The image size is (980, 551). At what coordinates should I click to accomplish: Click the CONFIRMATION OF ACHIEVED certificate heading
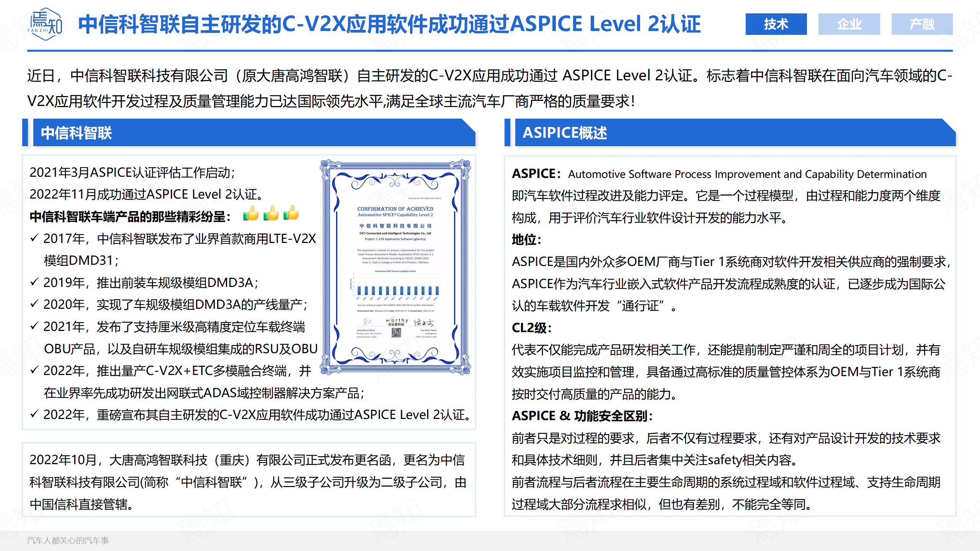coord(395,209)
